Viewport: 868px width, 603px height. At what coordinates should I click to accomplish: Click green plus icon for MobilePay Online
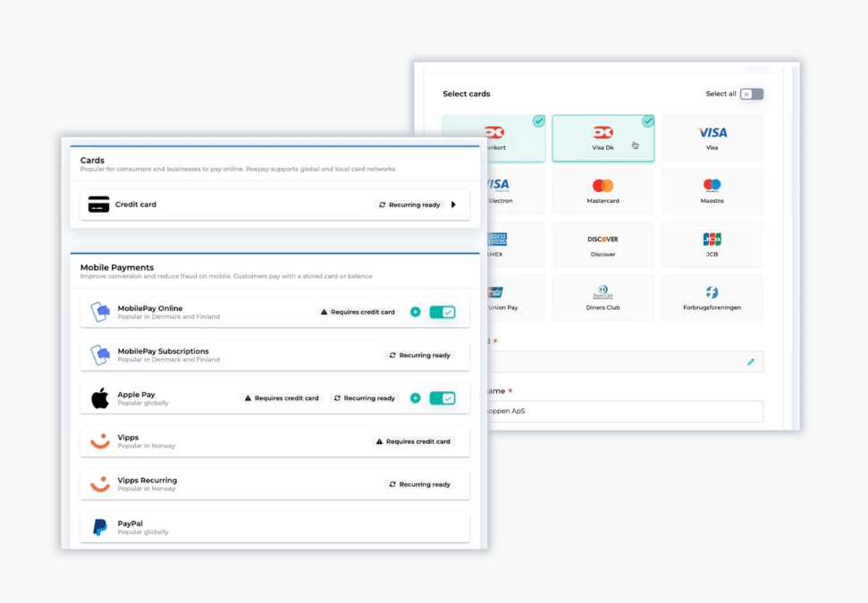tap(415, 312)
